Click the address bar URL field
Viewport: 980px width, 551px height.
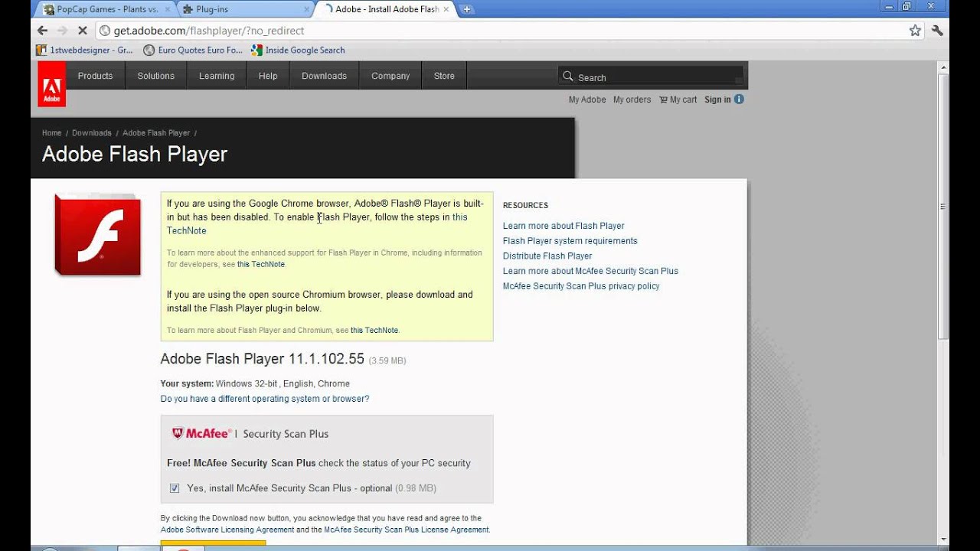pos(505,31)
